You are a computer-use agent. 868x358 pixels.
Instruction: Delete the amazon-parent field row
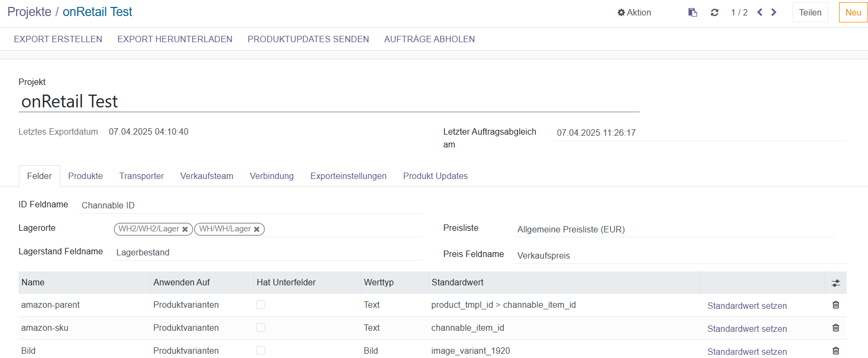pyautogui.click(x=835, y=305)
